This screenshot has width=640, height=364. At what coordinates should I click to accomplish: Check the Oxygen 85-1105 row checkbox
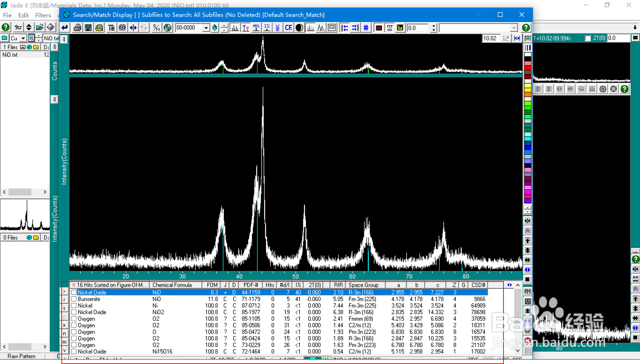74,319
